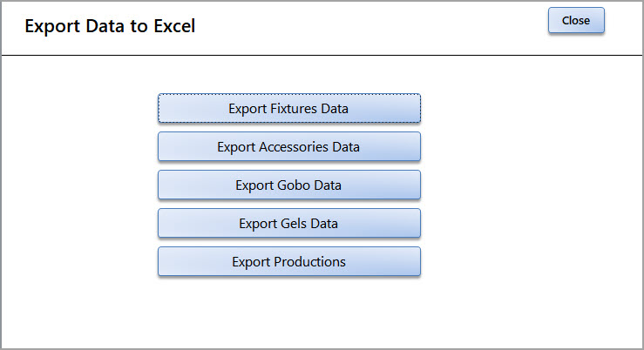The width and height of the screenshot is (644, 350).
Task: Export accessories data to Excel
Action: 289,146
